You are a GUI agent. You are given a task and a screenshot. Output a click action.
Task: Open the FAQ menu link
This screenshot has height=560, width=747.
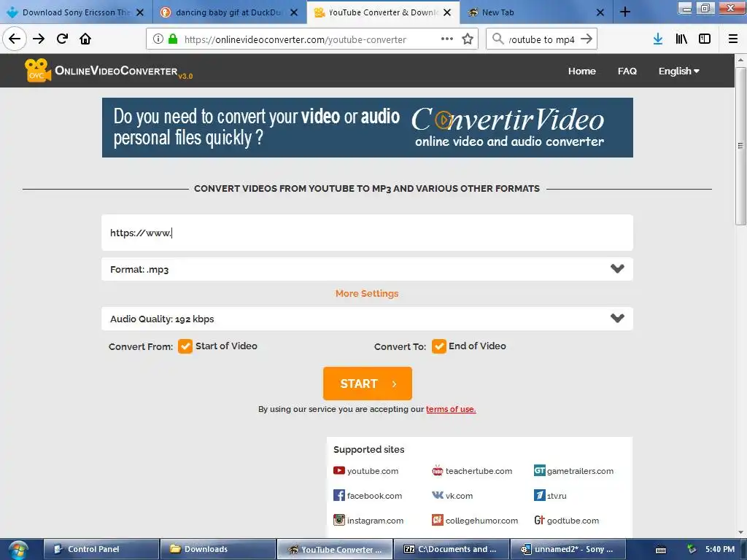pyautogui.click(x=627, y=71)
